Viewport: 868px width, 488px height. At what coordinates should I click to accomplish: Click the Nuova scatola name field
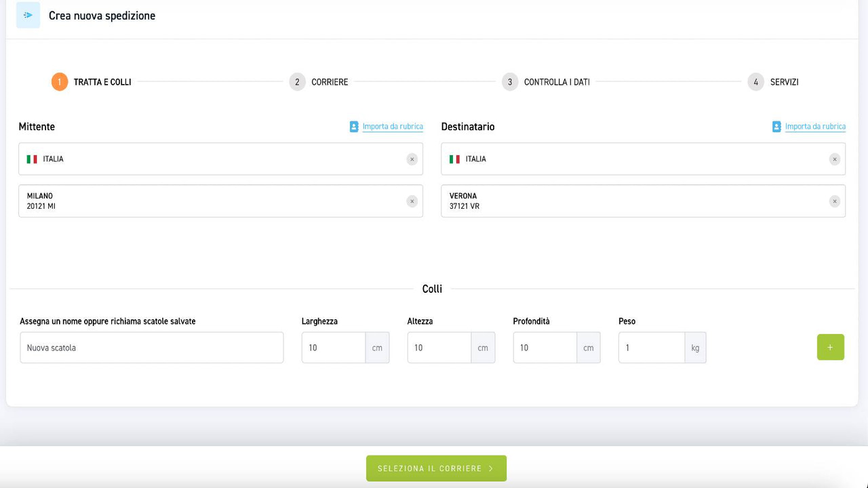tap(151, 347)
